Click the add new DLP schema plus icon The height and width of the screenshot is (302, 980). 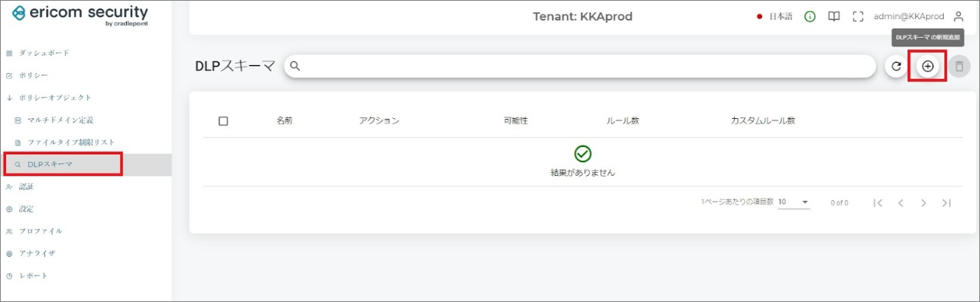pos(928,66)
